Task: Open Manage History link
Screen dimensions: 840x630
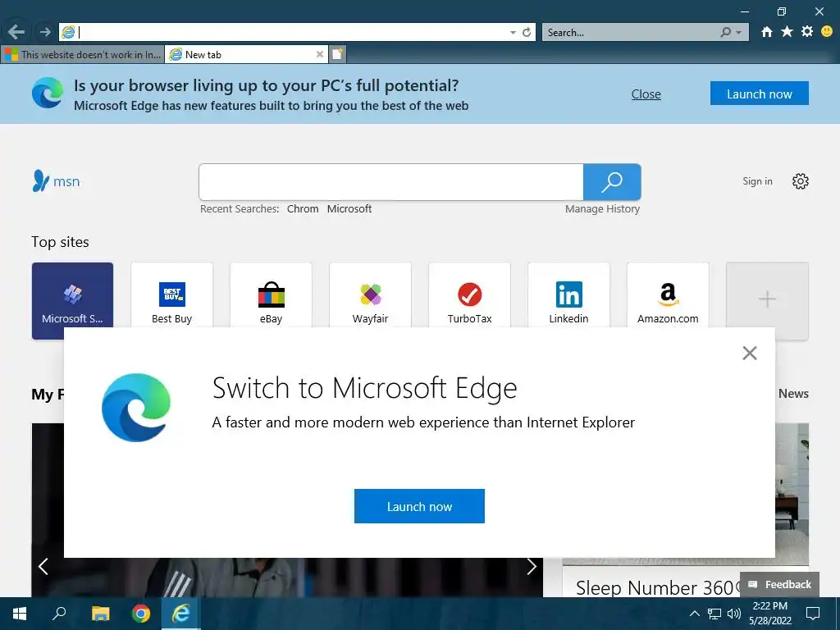Action: pos(602,209)
